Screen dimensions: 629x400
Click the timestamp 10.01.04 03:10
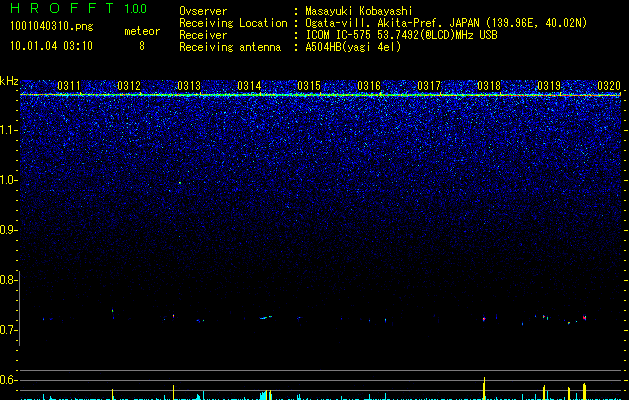point(51,46)
